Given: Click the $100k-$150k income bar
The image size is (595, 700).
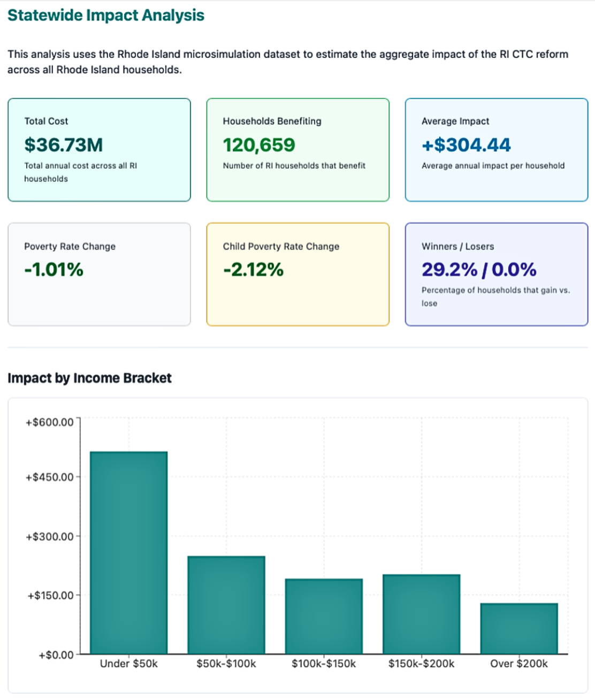Looking at the screenshot, I should pyautogui.click(x=324, y=616).
